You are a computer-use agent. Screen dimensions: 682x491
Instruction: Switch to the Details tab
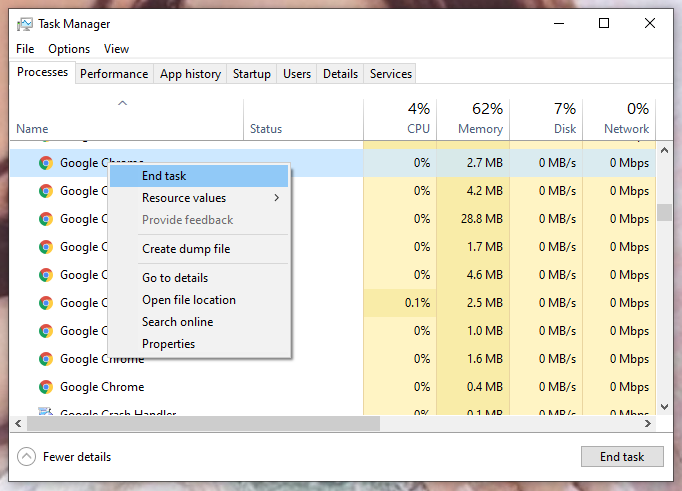(x=340, y=74)
